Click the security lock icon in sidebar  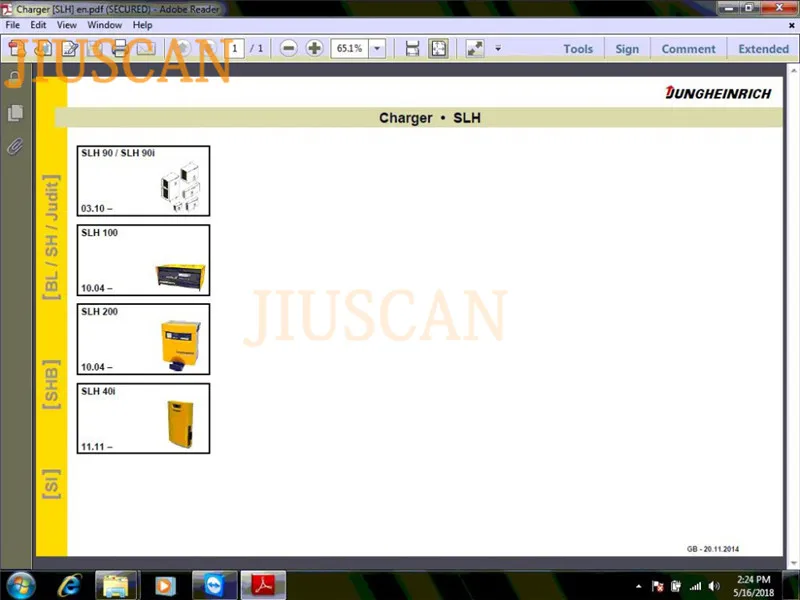(16, 79)
